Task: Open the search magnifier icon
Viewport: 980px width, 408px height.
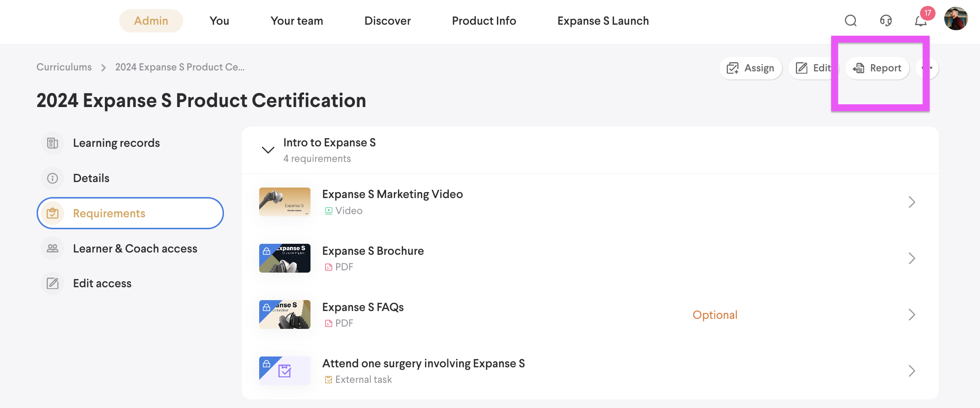Action: [x=850, y=21]
